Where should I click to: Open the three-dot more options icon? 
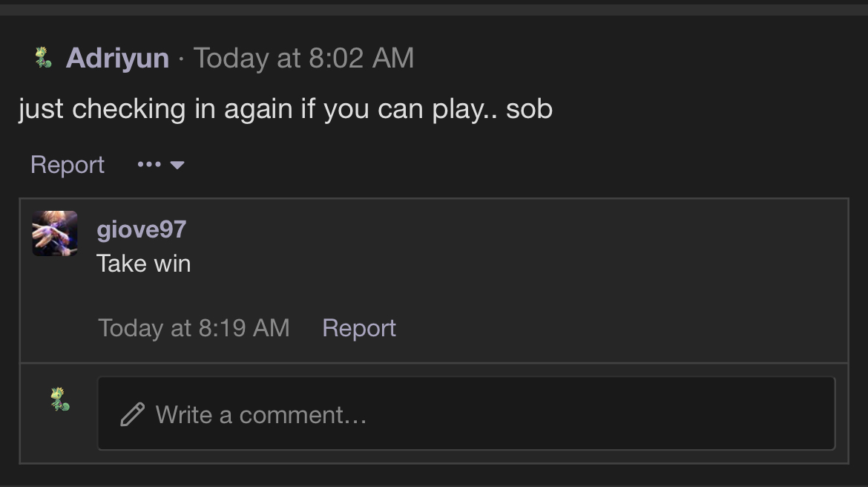click(x=149, y=165)
